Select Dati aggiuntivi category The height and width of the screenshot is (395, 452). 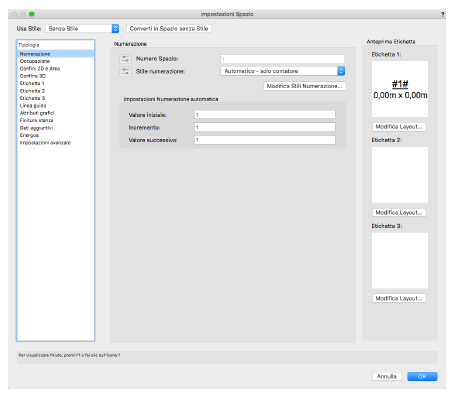coord(56,128)
